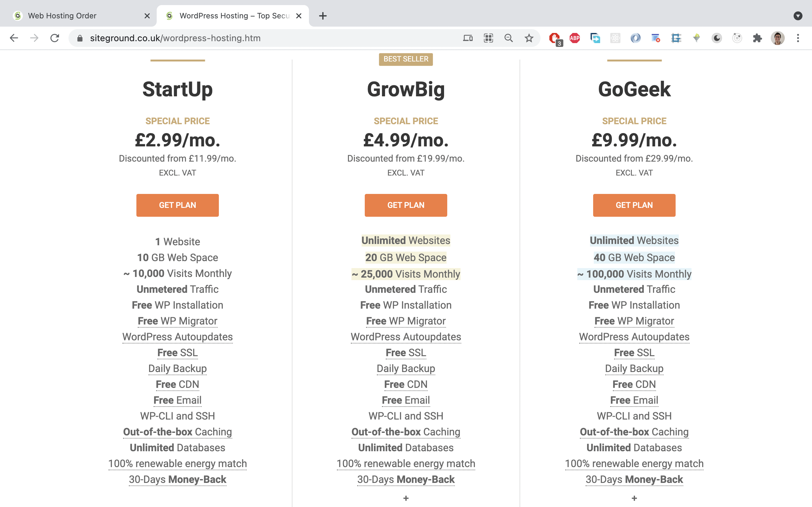Open the Chrome three-dot menu
Screen dimensions: 812x507
pyautogui.click(x=798, y=38)
